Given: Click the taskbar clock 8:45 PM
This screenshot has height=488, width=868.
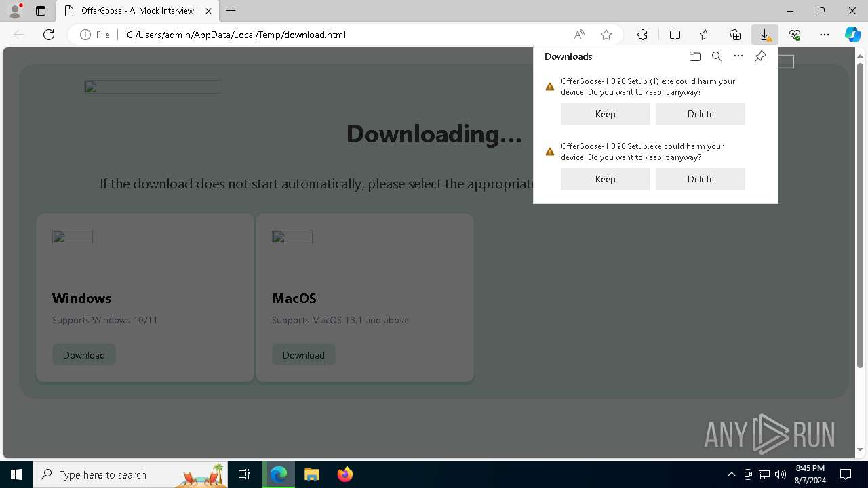Looking at the screenshot, I should (810, 474).
